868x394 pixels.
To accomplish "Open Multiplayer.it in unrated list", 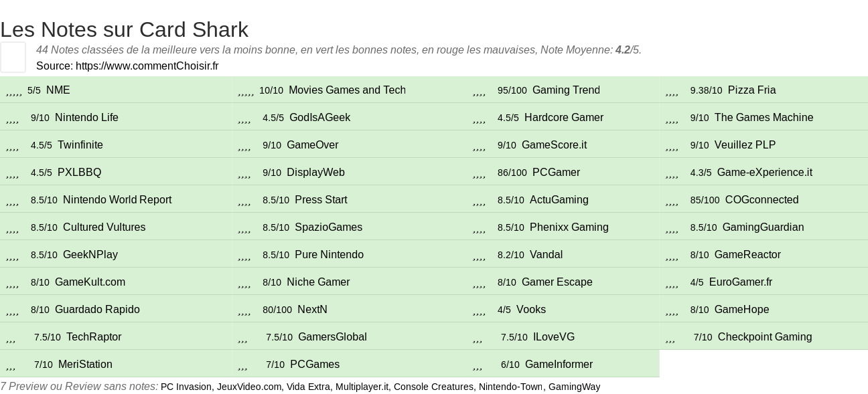I will pos(362,387).
